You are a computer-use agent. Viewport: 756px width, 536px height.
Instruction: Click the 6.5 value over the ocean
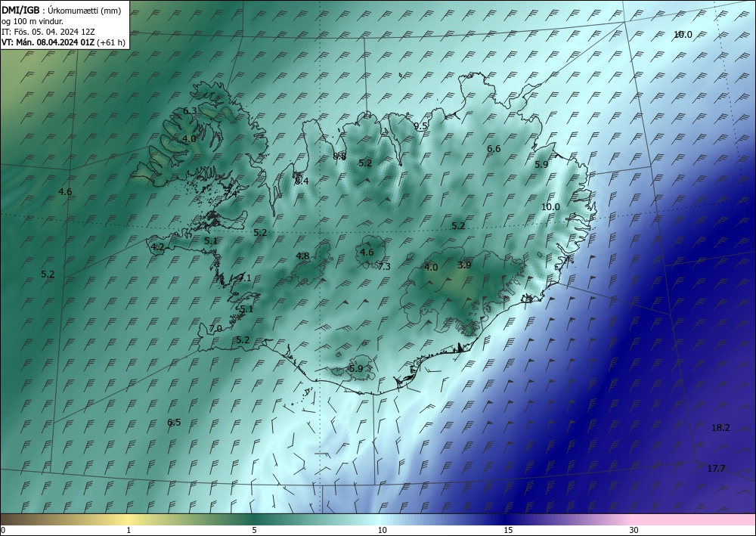point(174,423)
